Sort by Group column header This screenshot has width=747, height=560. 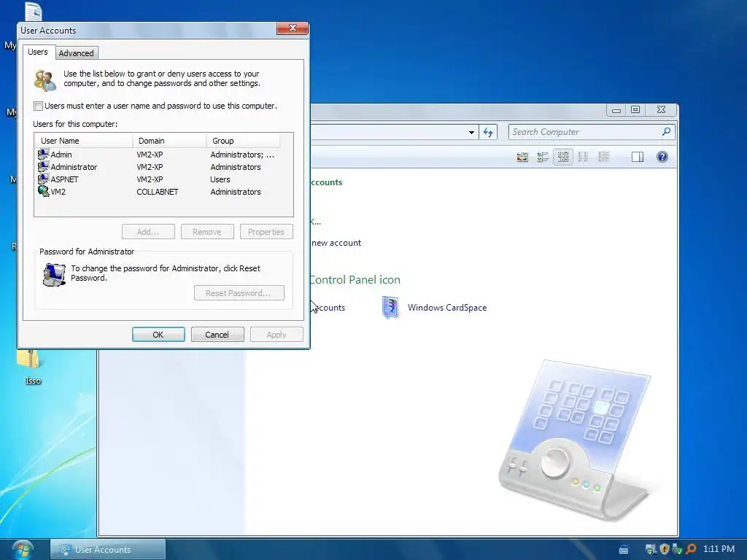243,141
